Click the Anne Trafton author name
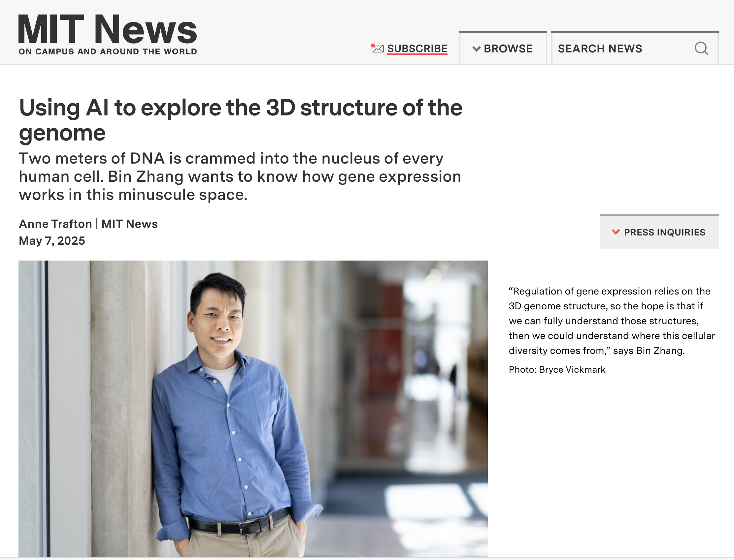The height and width of the screenshot is (560, 734). click(55, 224)
